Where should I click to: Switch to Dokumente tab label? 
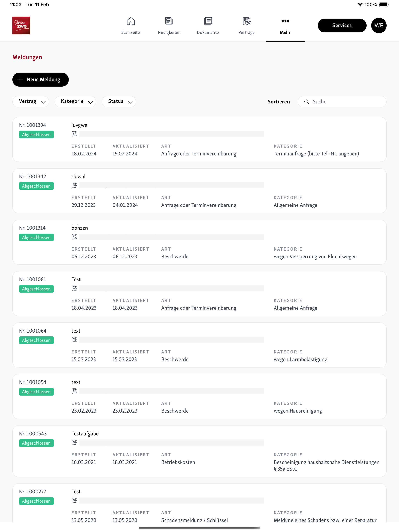(x=208, y=32)
